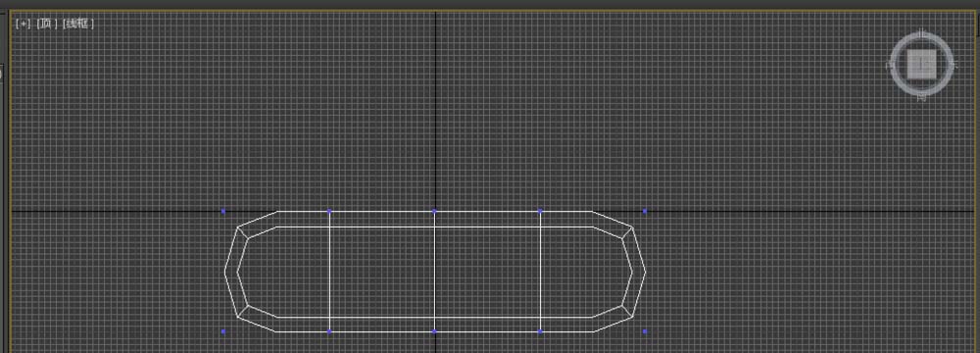
Task: Click the north marker on ViewCube compass
Action: click(x=922, y=32)
